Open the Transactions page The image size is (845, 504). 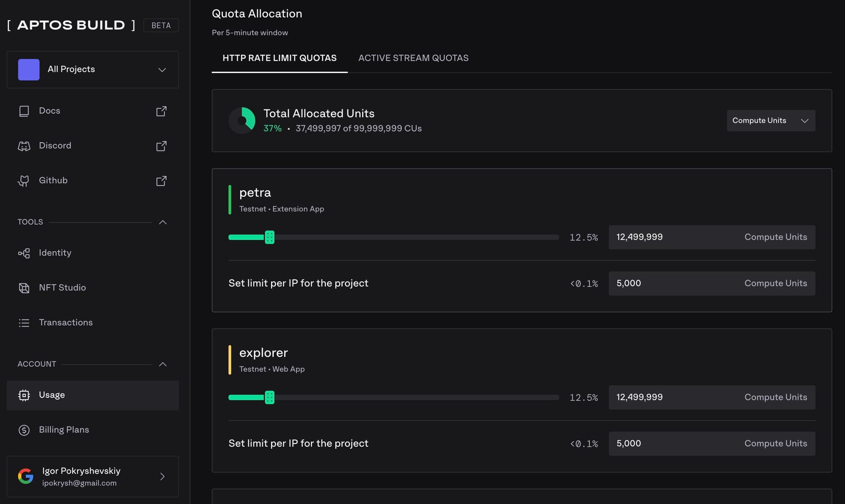(x=93, y=322)
